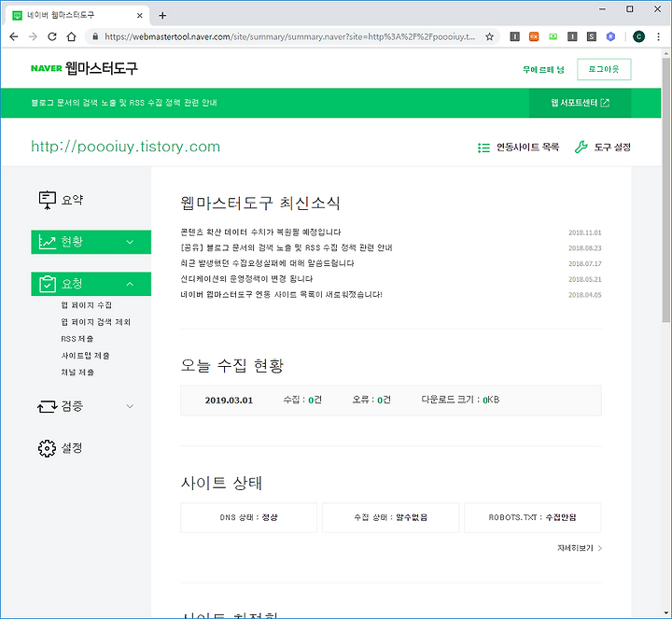Expand the 검증 menu chevron

(131, 406)
